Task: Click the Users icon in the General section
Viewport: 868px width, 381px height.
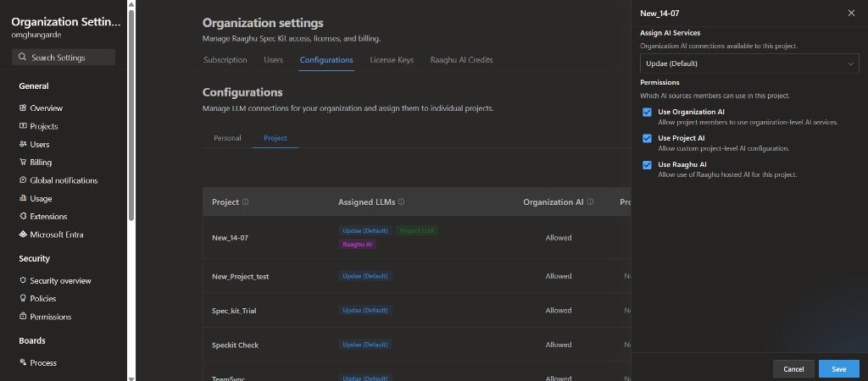Action: pos(23,144)
